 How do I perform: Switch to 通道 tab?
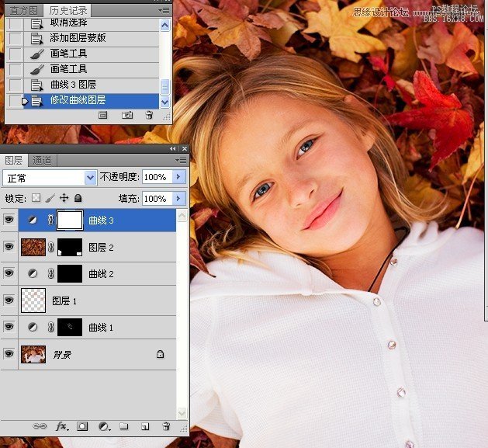pos(43,161)
